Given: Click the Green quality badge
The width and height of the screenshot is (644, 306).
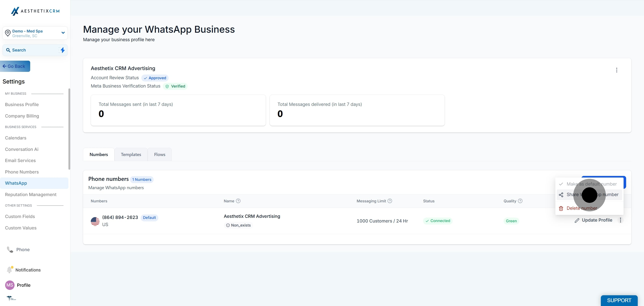Looking at the screenshot, I should (x=511, y=221).
